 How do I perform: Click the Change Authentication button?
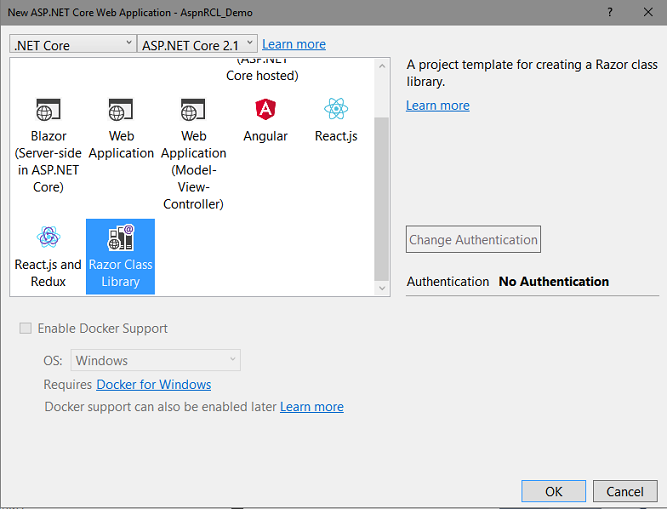coord(473,239)
